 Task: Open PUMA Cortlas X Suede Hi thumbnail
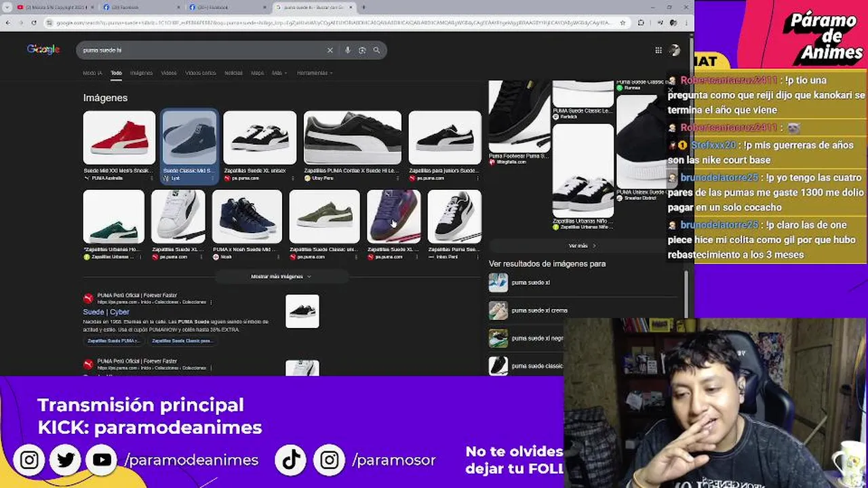[x=353, y=138]
